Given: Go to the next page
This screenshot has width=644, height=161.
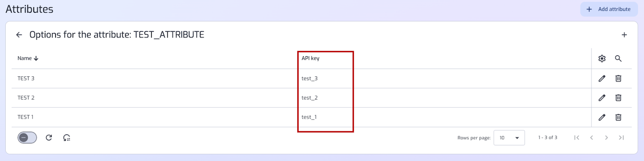Looking at the screenshot, I should pos(606,138).
